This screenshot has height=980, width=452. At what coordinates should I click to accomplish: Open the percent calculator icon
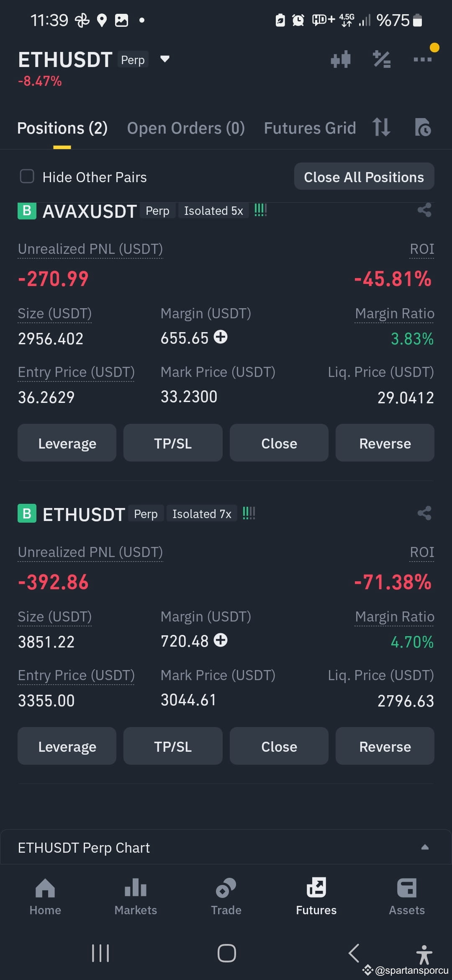tap(382, 59)
